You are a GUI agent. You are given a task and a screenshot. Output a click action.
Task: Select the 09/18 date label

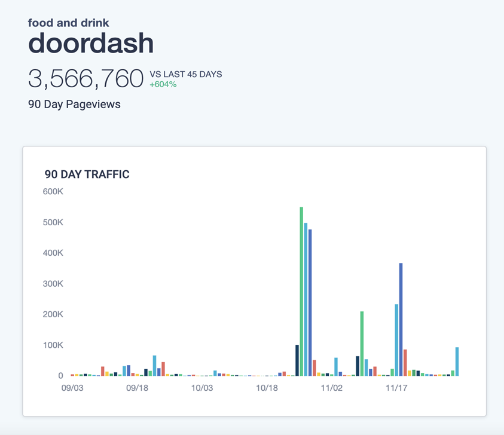[137, 388]
